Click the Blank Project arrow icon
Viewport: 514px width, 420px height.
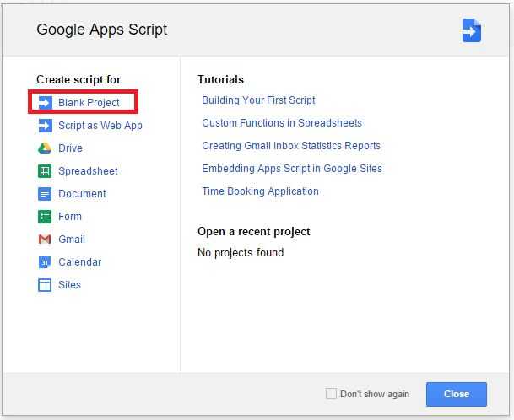[45, 103]
